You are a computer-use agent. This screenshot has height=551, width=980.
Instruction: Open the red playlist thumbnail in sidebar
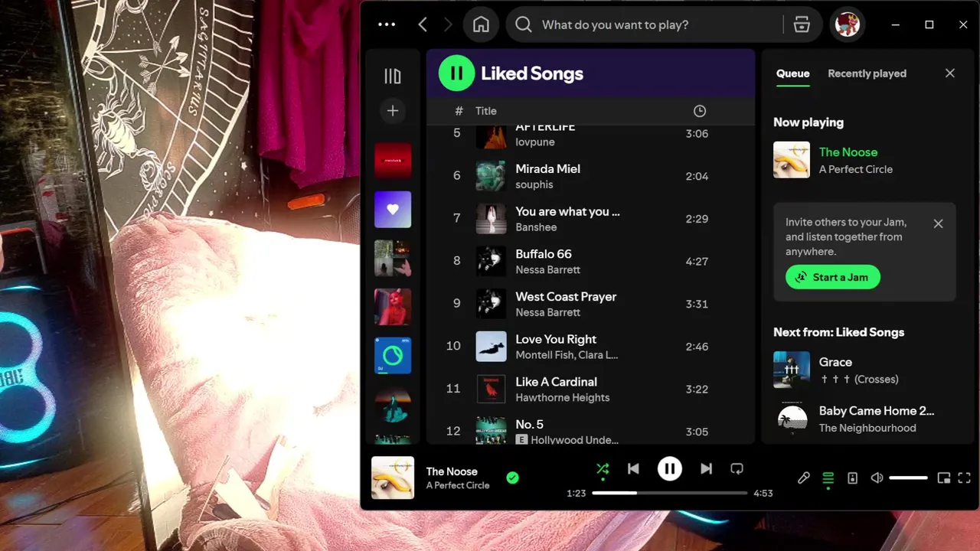tap(393, 161)
